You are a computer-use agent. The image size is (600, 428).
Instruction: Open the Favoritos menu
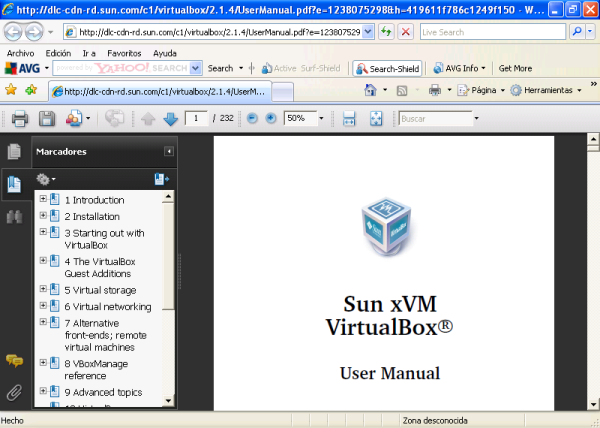[124, 52]
